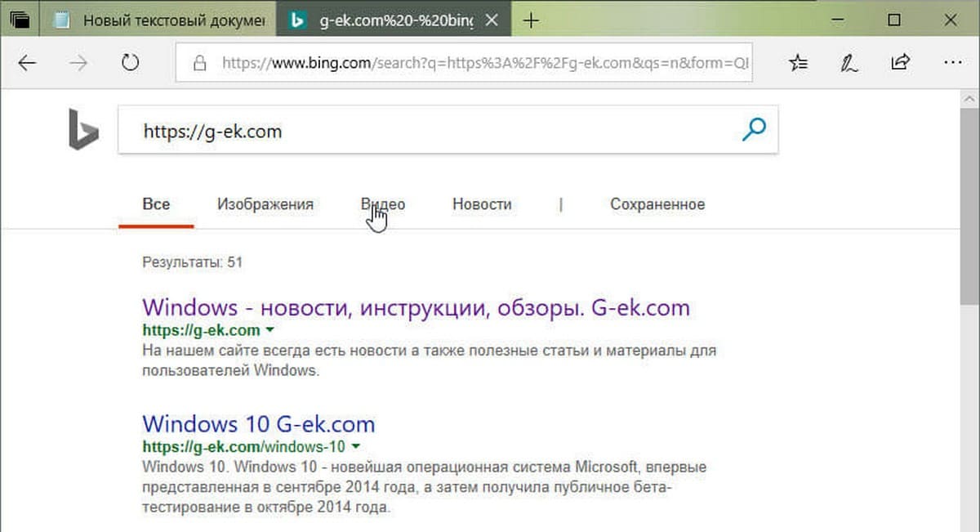
Task: Click the notepad icon of first tab
Action: click(x=60, y=21)
